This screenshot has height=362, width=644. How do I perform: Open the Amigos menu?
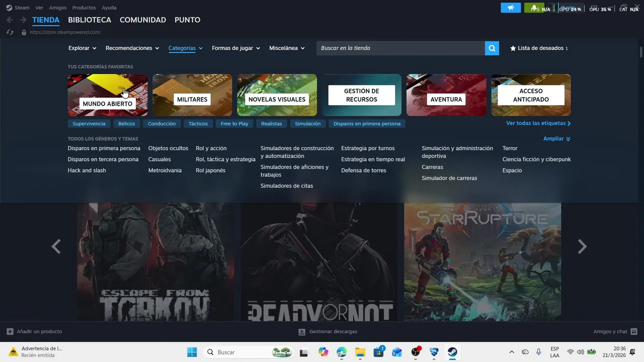click(x=58, y=8)
